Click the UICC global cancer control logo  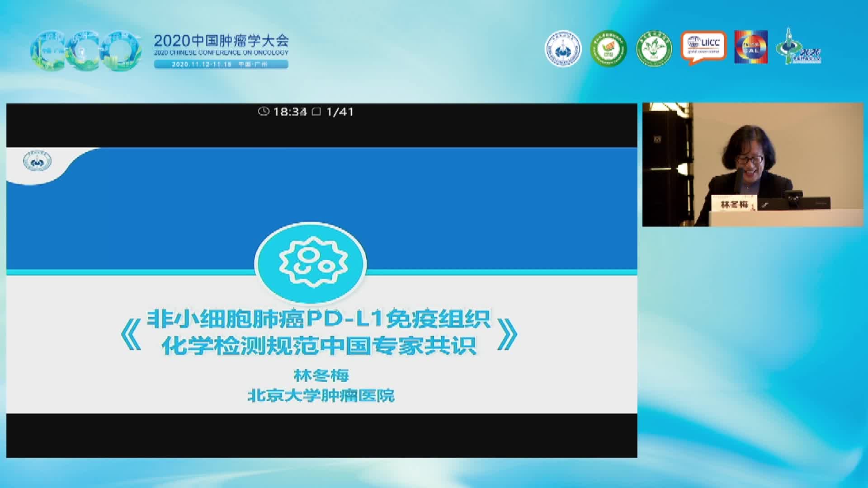[x=703, y=47]
